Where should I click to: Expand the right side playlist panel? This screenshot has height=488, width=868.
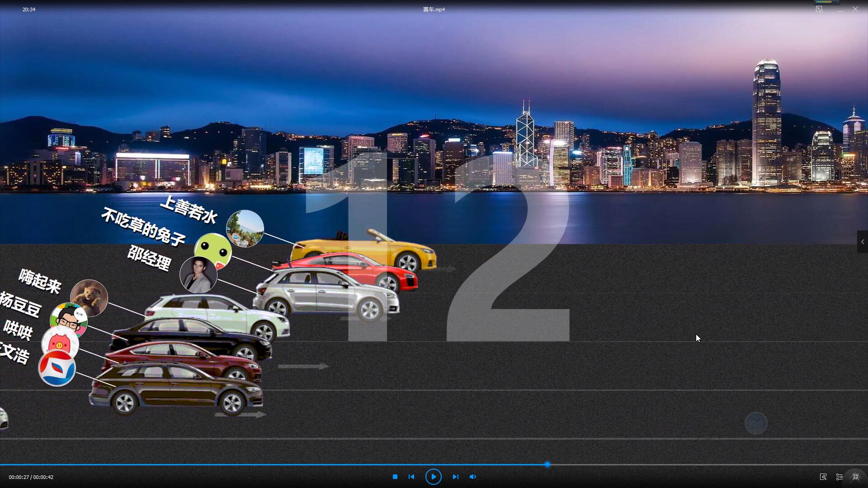point(863,242)
